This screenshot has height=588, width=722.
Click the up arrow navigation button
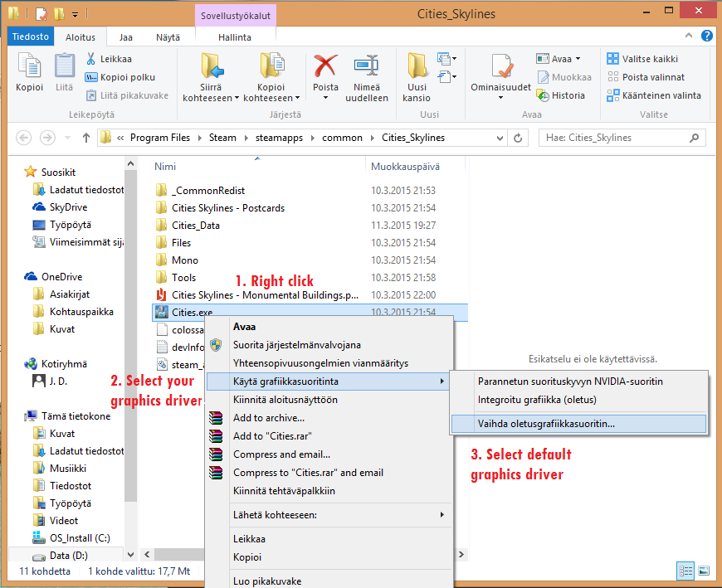pos(85,138)
